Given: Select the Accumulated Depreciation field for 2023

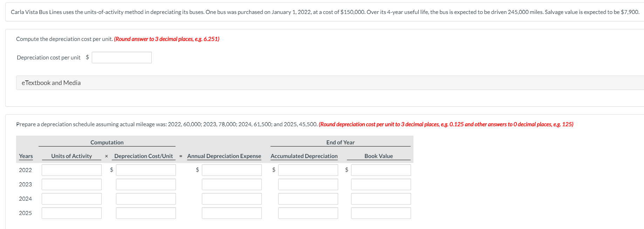Looking at the screenshot, I should coord(308,184).
